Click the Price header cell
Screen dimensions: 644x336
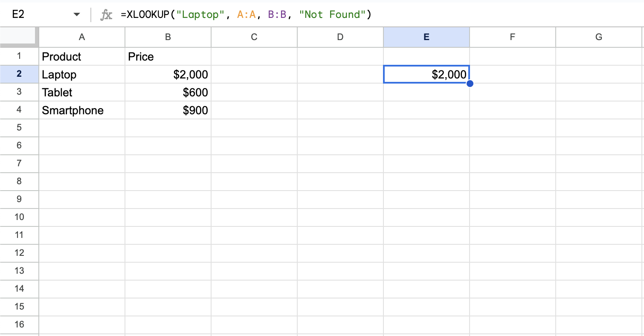tap(168, 57)
